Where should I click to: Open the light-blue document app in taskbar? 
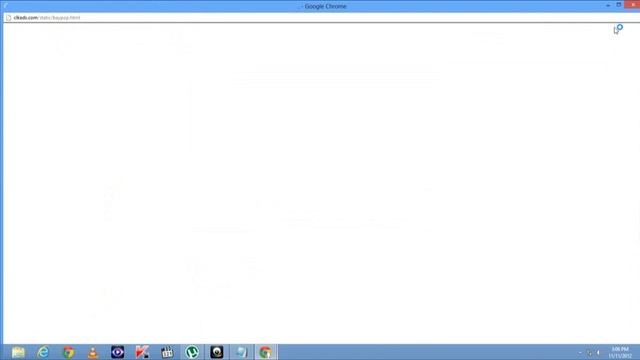pos(241,352)
